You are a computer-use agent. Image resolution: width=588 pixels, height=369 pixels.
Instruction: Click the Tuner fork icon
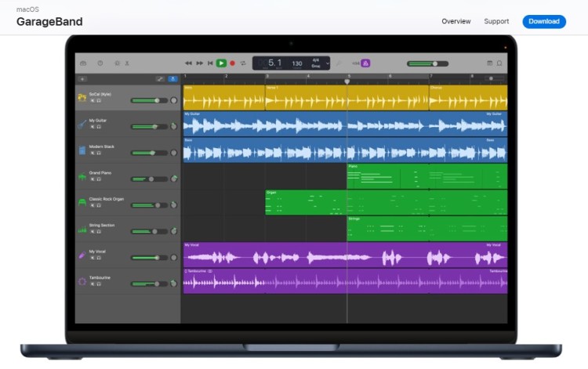click(x=339, y=63)
